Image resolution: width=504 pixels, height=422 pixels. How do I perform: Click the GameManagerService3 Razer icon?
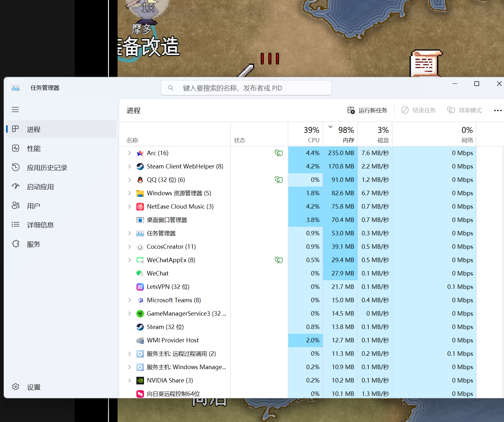click(140, 314)
